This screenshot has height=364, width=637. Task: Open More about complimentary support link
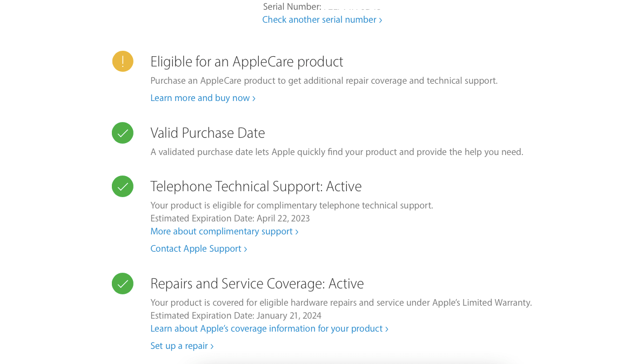tap(224, 231)
